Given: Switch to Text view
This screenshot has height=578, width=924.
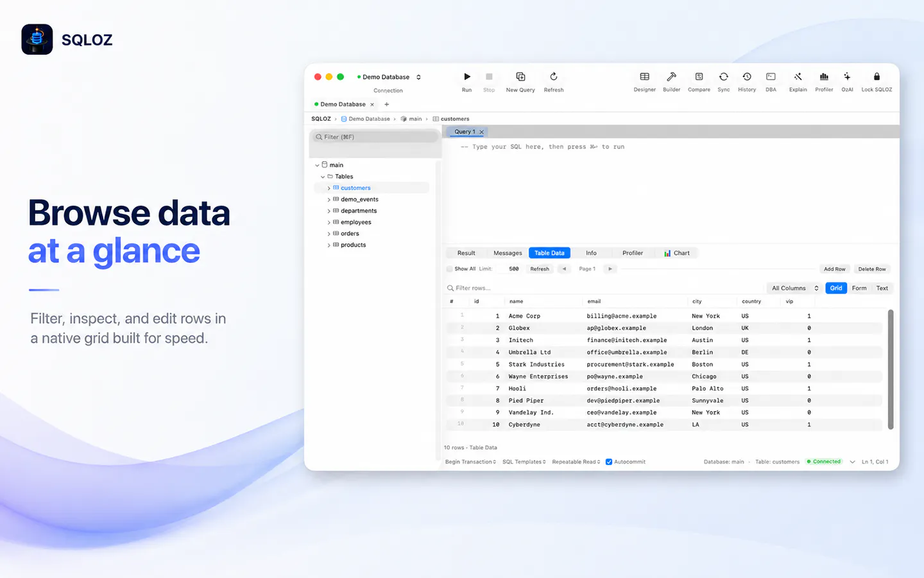Looking at the screenshot, I should 882,288.
